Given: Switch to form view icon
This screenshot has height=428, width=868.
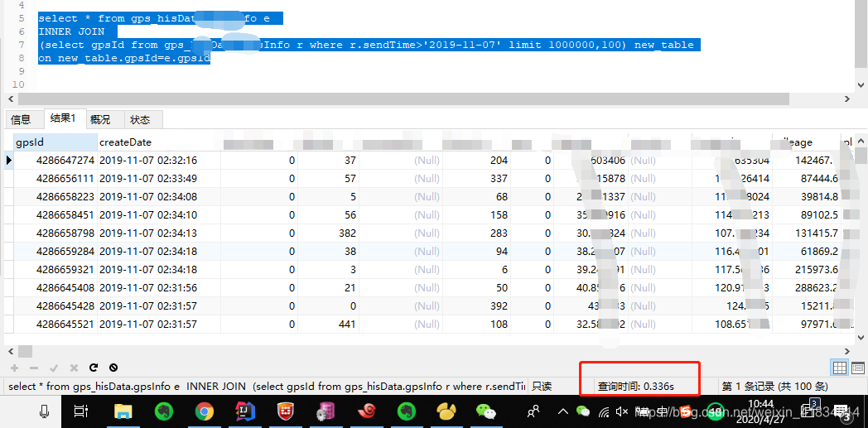Looking at the screenshot, I should click(x=858, y=368).
